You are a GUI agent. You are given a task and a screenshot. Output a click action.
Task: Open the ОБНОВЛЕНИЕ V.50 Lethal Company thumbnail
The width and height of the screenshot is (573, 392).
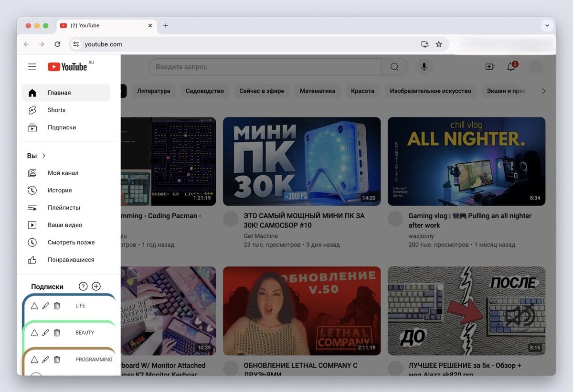point(302,311)
